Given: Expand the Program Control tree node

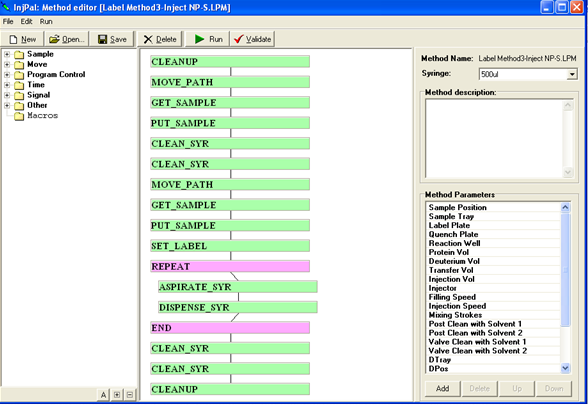Looking at the screenshot, I should [x=7, y=75].
